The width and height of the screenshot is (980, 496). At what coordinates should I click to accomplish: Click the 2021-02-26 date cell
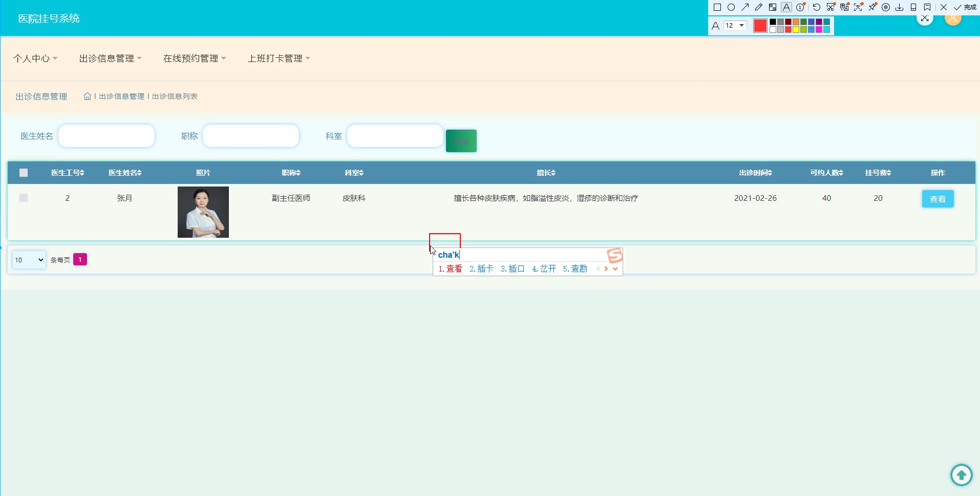click(x=755, y=198)
